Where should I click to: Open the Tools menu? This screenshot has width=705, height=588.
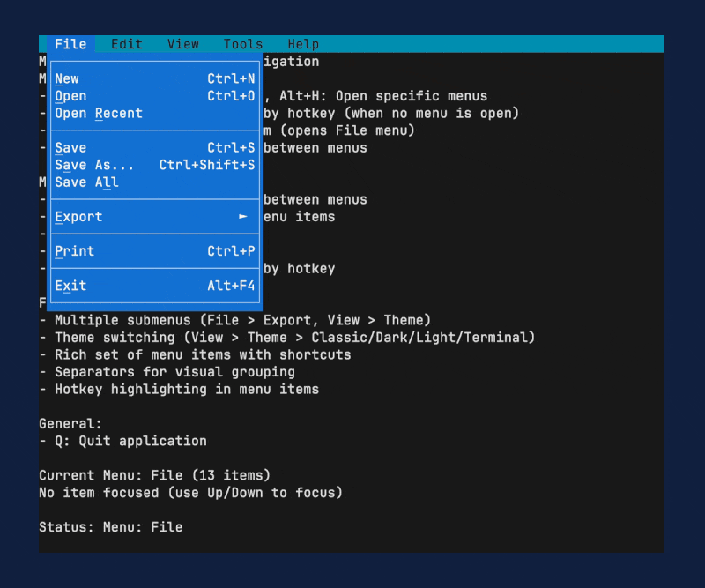tap(243, 44)
